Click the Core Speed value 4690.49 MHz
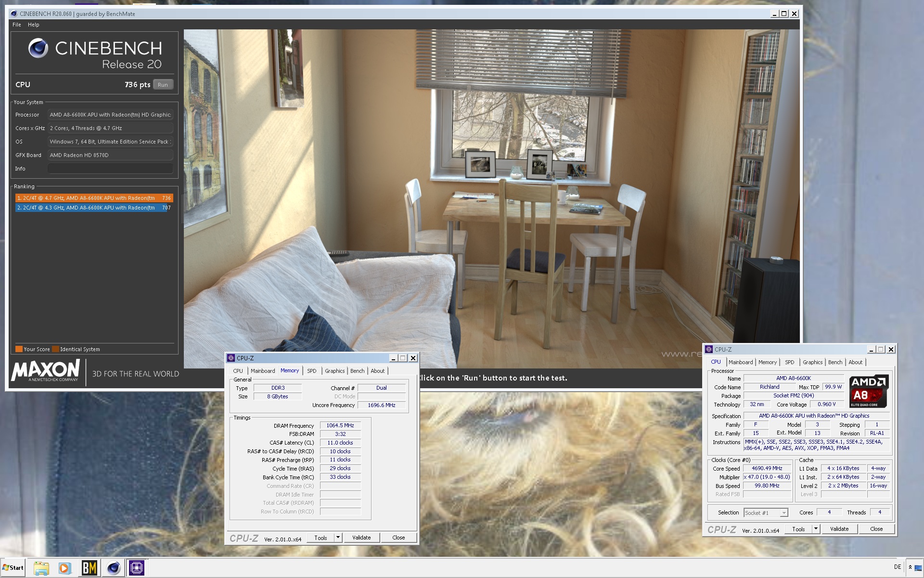 coord(767,468)
